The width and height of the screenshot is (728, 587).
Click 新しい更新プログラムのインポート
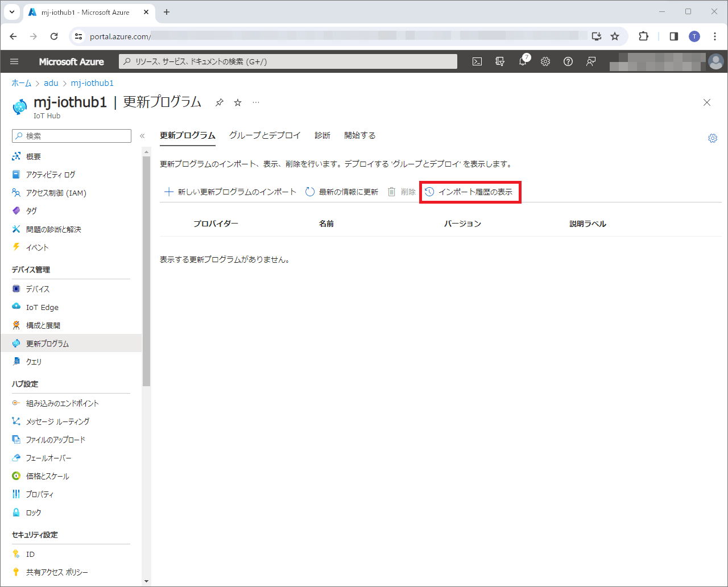coord(230,192)
